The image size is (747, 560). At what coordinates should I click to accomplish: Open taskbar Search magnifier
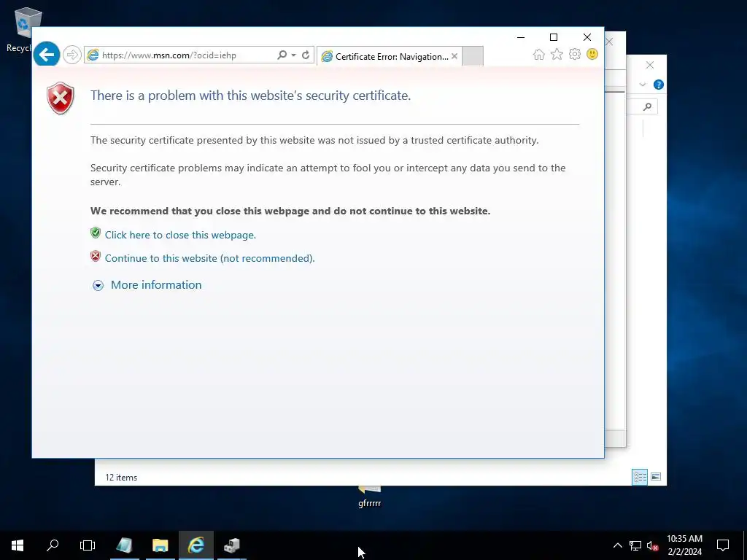(x=53, y=545)
